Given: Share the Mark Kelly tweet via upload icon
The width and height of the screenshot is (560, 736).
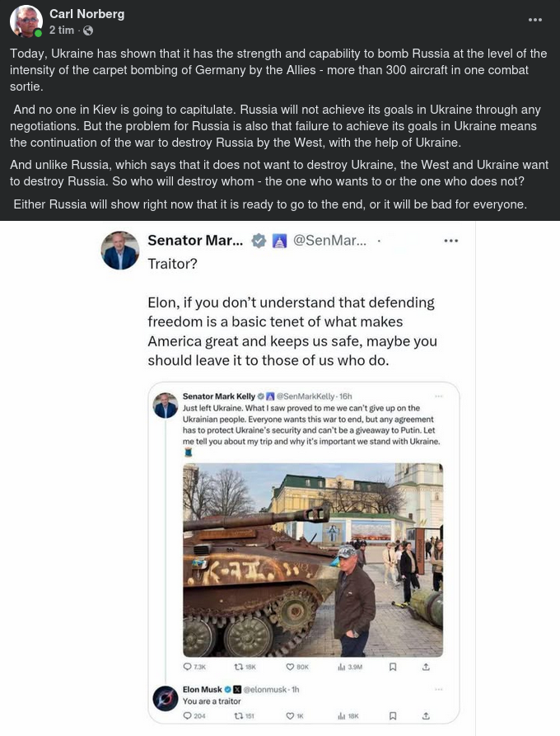Looking at the screenshot, I should click(x=426, y=667).
